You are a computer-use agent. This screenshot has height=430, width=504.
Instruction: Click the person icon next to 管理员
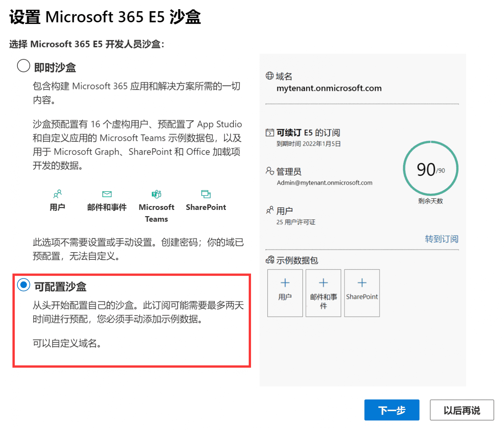tap(270, 171)
